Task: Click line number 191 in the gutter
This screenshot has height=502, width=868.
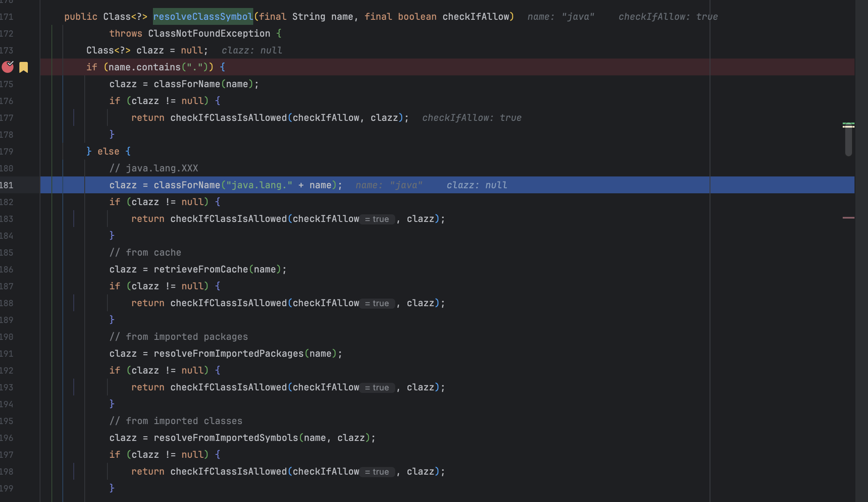Action: pyautogui.click(x=7, y=353)
